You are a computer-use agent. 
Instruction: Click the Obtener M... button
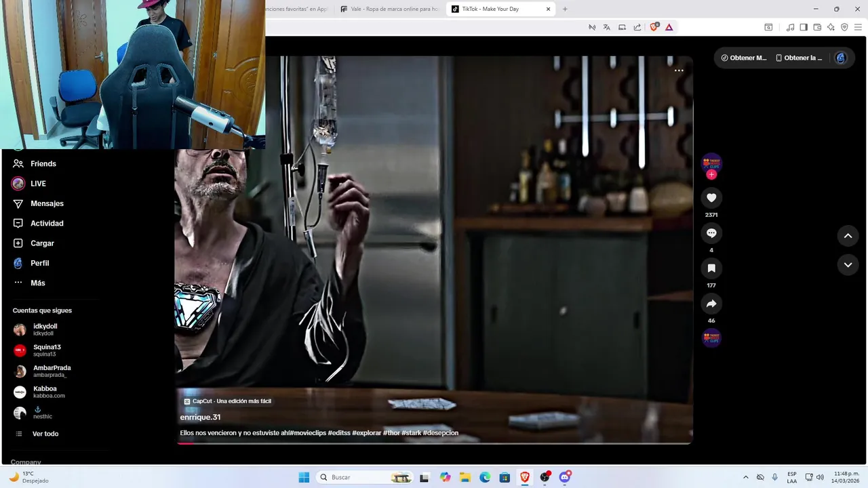tap(744, 58)
